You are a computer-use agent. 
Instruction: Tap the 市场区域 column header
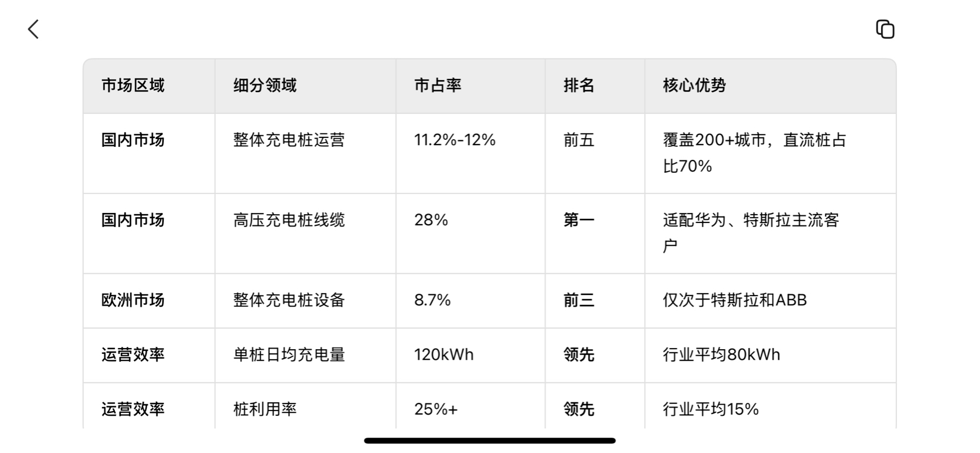point(133,86)
